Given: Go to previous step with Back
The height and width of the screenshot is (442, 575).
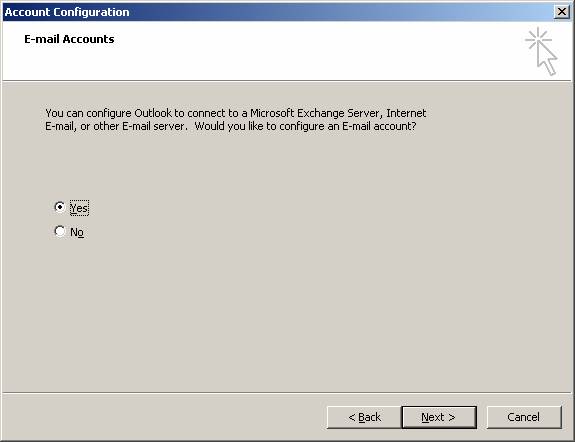Looking at the screenshot, I should tap(364, 417).
